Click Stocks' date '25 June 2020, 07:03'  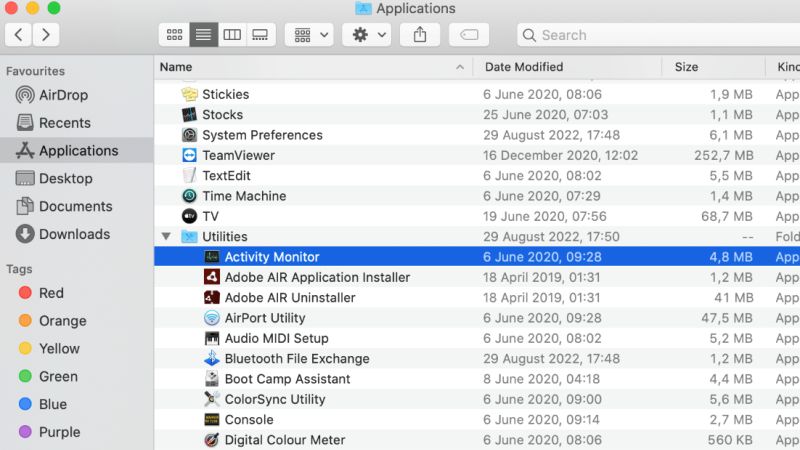coord(545,115)
